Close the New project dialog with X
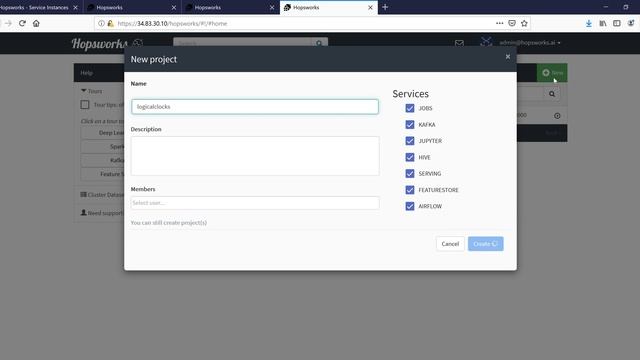 coord(508,57)
